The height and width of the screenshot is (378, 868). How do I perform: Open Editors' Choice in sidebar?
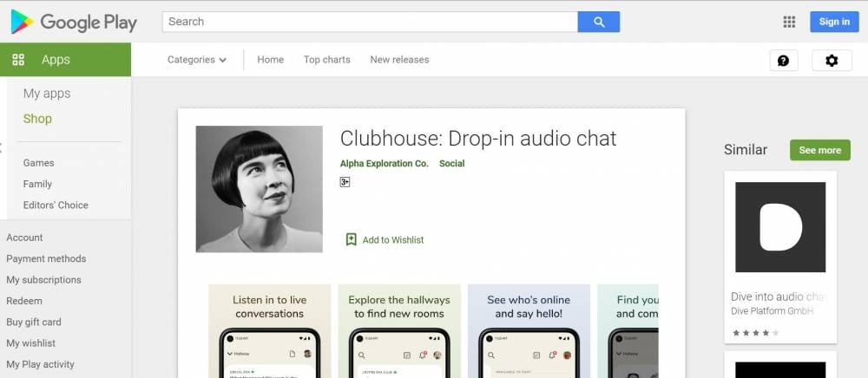click(56, 205)
